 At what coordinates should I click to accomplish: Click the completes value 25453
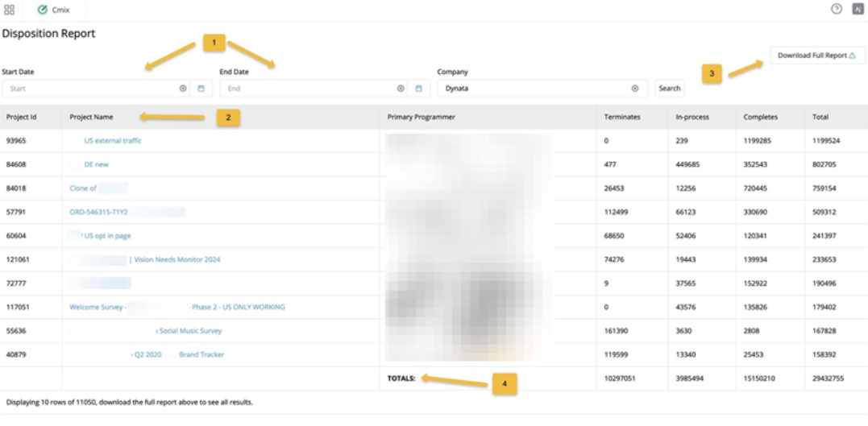point(753,354)
